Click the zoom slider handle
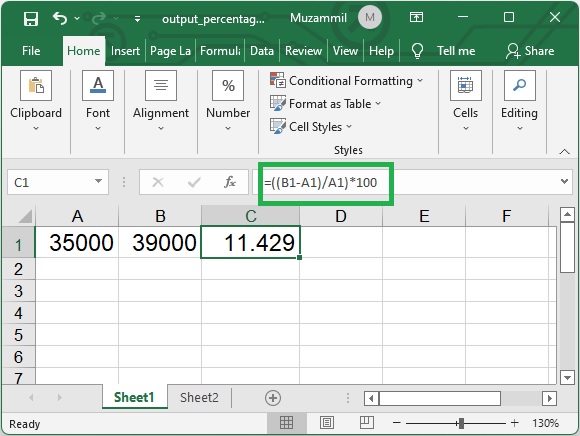 pyautogui.click(x=461, y=423)
